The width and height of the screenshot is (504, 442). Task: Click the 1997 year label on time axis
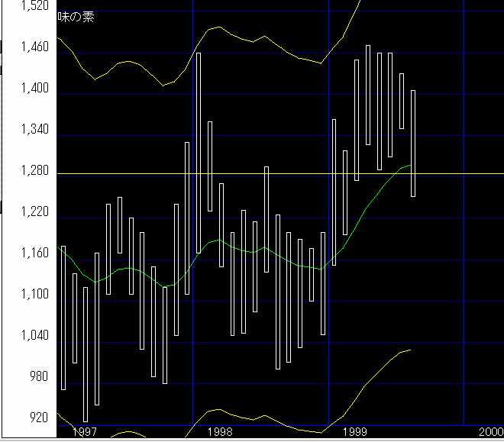pos(84,432)
